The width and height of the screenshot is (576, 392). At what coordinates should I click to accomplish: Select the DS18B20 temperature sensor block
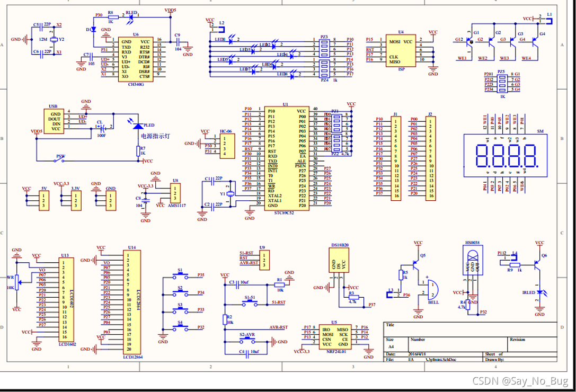[339, 260]
